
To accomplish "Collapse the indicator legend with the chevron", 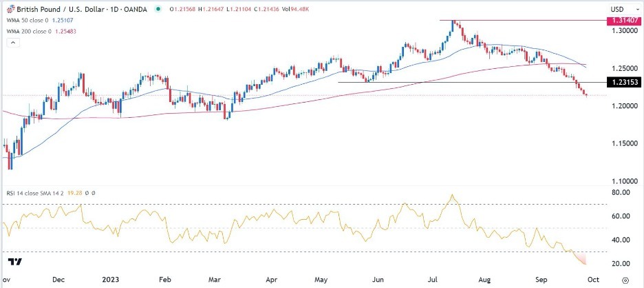I will pyautogui.click(x=14, y=43).
